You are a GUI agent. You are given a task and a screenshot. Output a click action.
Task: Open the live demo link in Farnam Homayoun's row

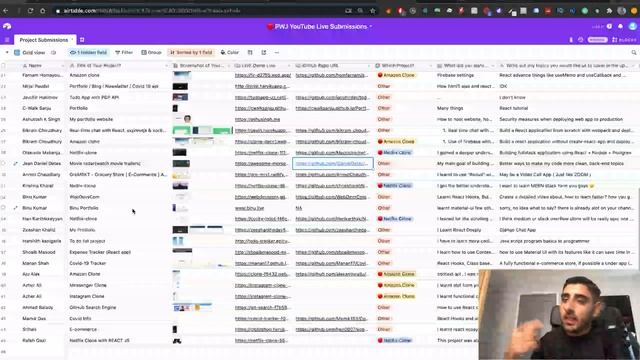click(263, 75)
